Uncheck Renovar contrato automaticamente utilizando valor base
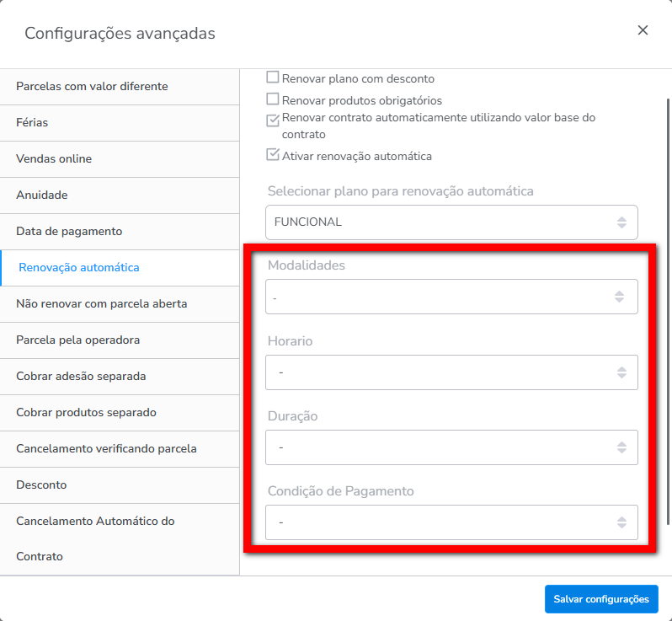This screenshot has width=672, height=621. coord(273,120)
